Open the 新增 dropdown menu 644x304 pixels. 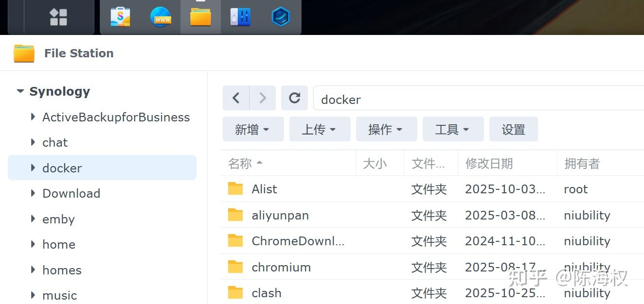tap(253, 129)
